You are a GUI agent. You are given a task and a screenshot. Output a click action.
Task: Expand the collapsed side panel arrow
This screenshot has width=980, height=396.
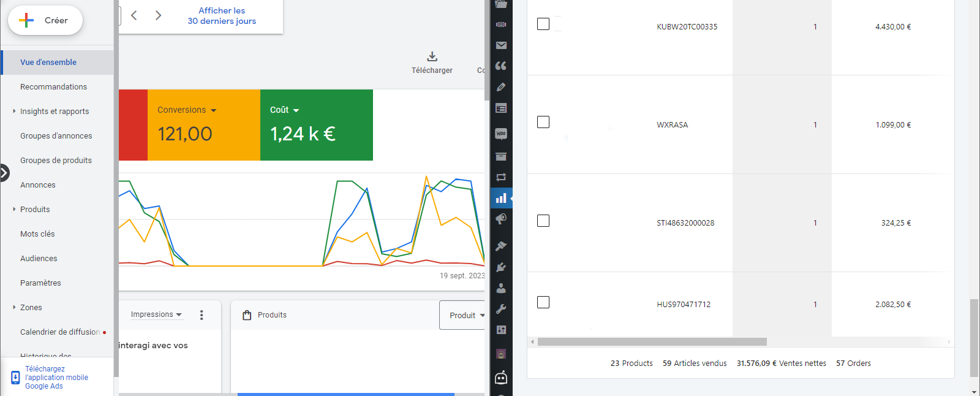(4, 173)
